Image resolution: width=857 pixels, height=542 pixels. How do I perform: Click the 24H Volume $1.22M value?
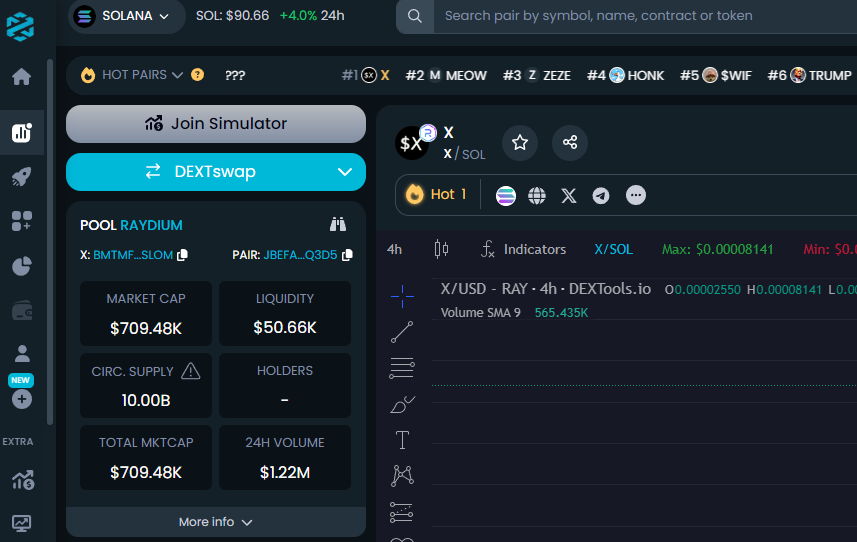(285, 472)
